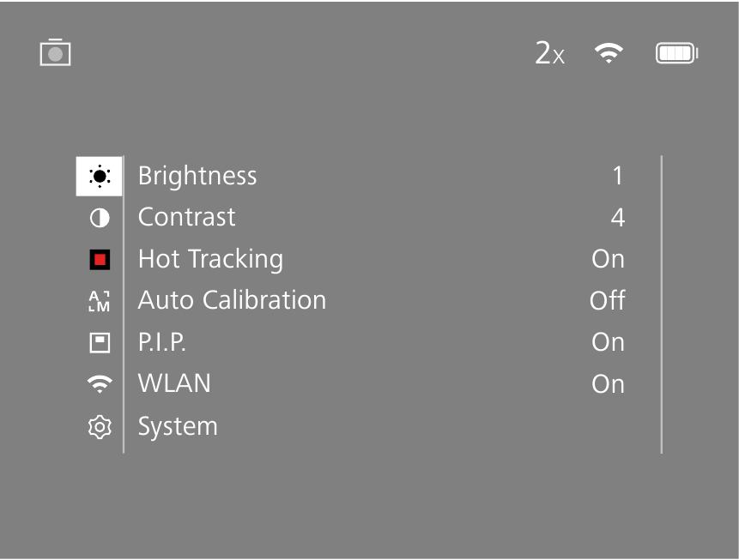Toggle Auto Calibration Off value
The height and width of the screenshot is (560, 739).
[x=607, y=301]
